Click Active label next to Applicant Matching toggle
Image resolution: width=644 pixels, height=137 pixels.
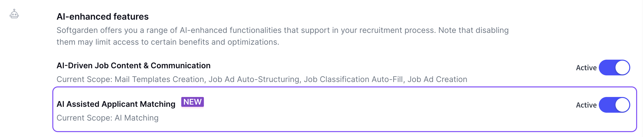[586, 105]
